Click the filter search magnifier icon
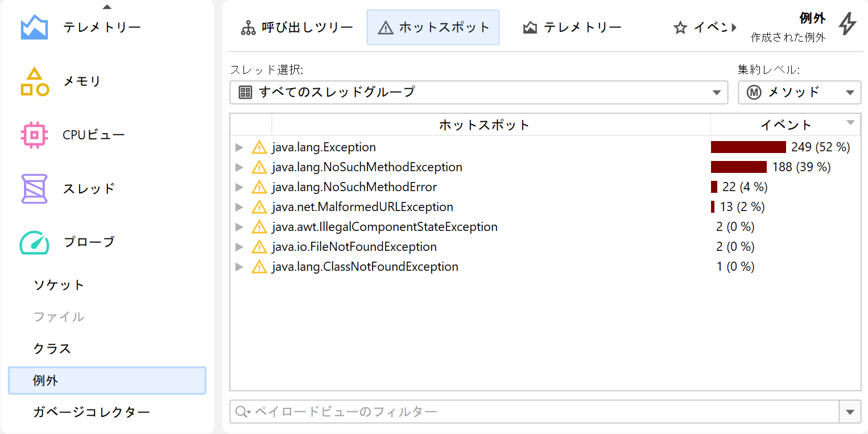 pos(242,412)
